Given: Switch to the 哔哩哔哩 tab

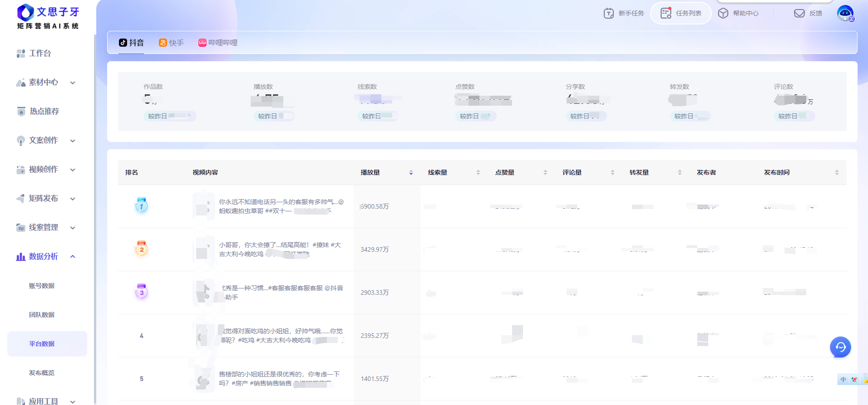Looking at the screenshot, I should [218, 43].
